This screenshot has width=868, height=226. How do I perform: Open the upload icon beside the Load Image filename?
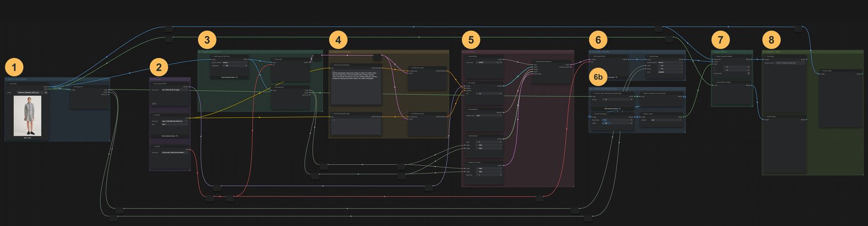pyautogui.click(x=46, y=93)
